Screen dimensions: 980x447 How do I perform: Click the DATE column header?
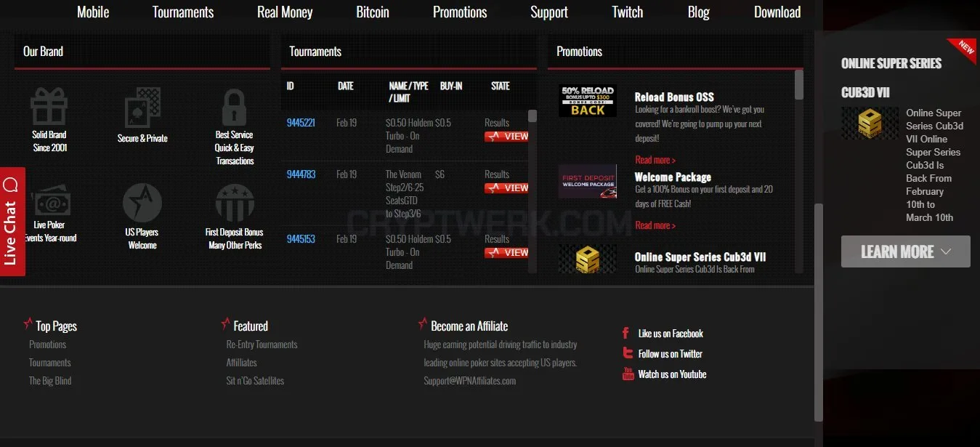coord(346,86)
